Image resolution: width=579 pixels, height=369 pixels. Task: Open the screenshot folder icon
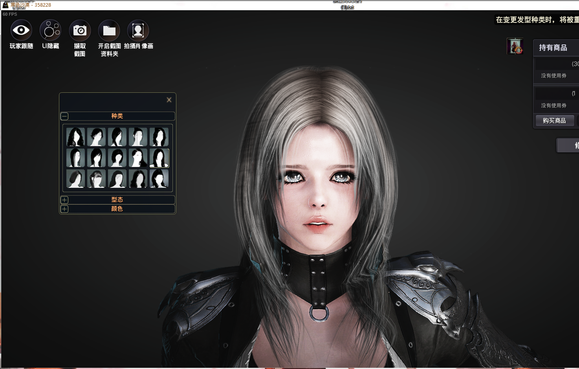[x=109, y=30]
